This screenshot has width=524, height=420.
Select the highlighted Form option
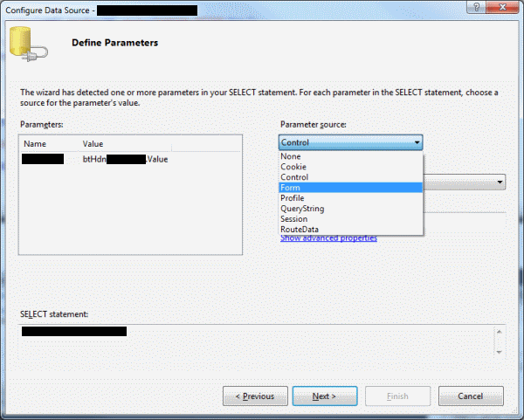pos(290,188)
